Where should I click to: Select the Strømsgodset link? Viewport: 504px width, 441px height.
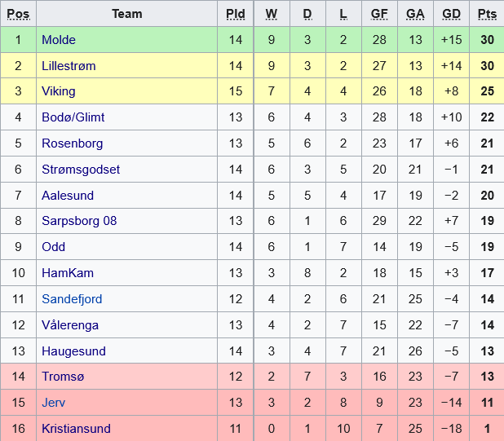tap(81, 170)
